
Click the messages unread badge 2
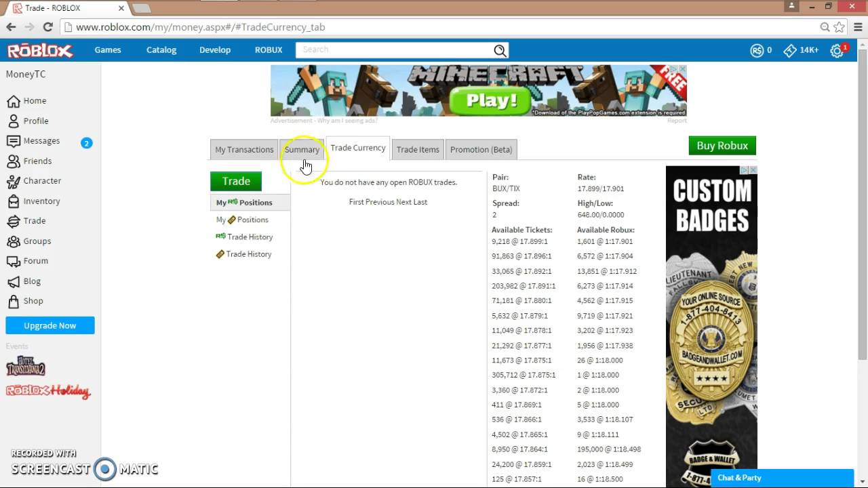click(86, 143)
